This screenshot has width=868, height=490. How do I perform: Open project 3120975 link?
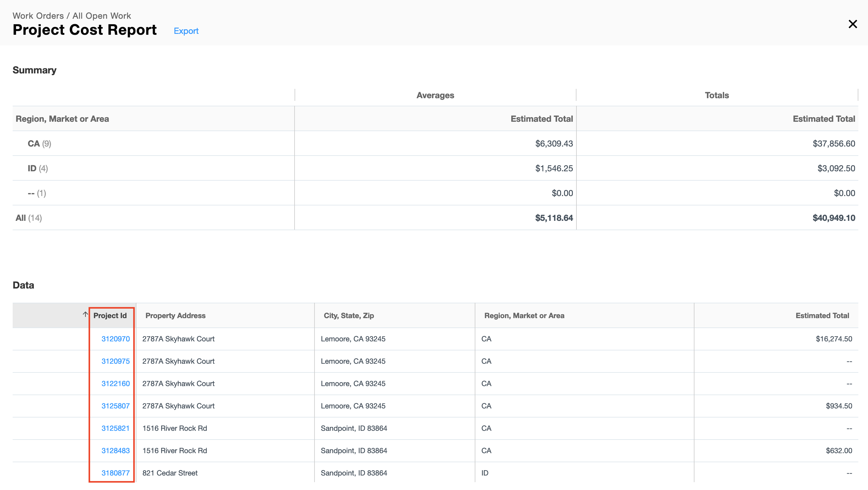[x=115, y=361]
